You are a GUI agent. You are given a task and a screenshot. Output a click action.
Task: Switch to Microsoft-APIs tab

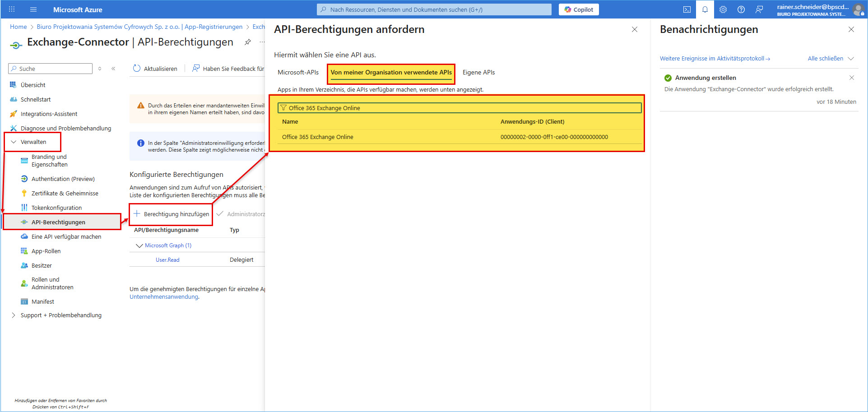(298, 72)
